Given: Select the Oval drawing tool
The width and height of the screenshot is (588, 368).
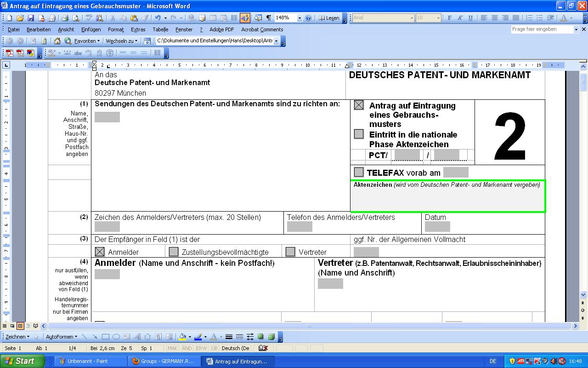Looking at the screenshot, I should click(x=116, y=337).
